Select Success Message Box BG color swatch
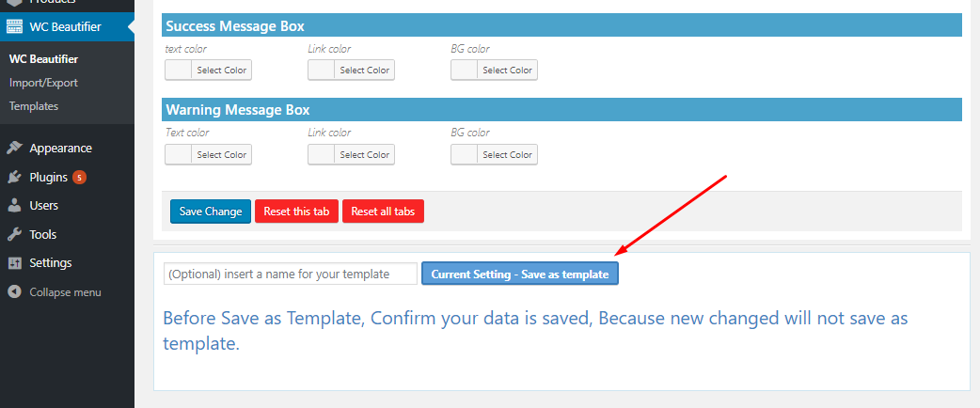Screen dimensions: 980x408 tap(465, 71)
